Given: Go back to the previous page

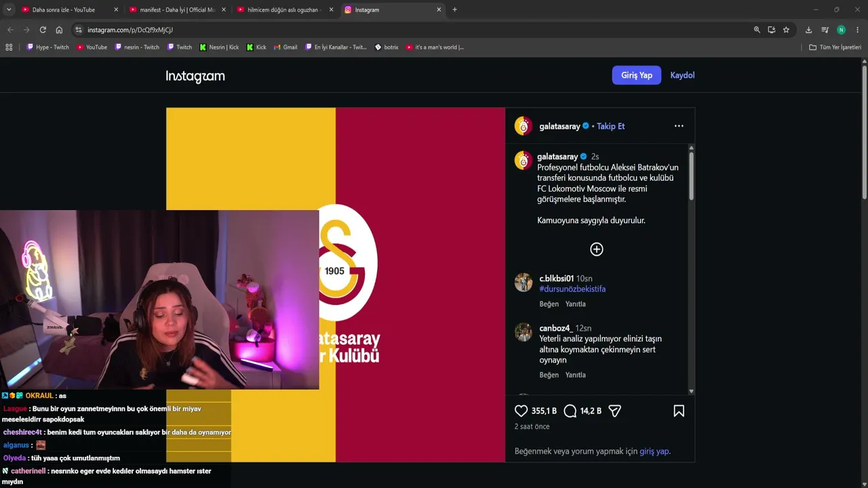Looking at the screenshot, I should pos(10,30).
